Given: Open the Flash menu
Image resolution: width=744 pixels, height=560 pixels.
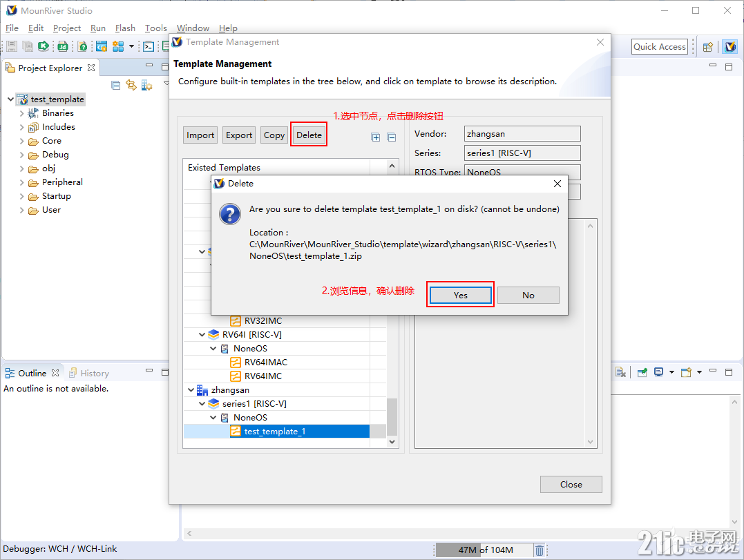Looking at the screenshot, I should pos(125,28).
